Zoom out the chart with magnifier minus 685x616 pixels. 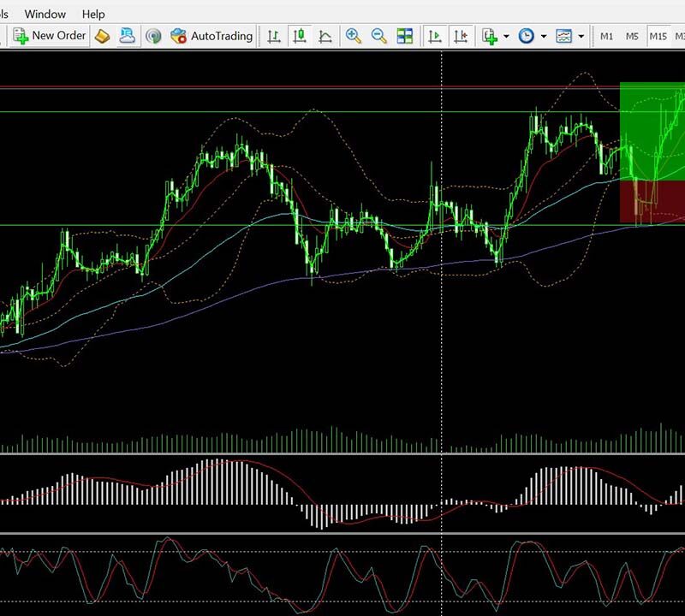point(379,36)
